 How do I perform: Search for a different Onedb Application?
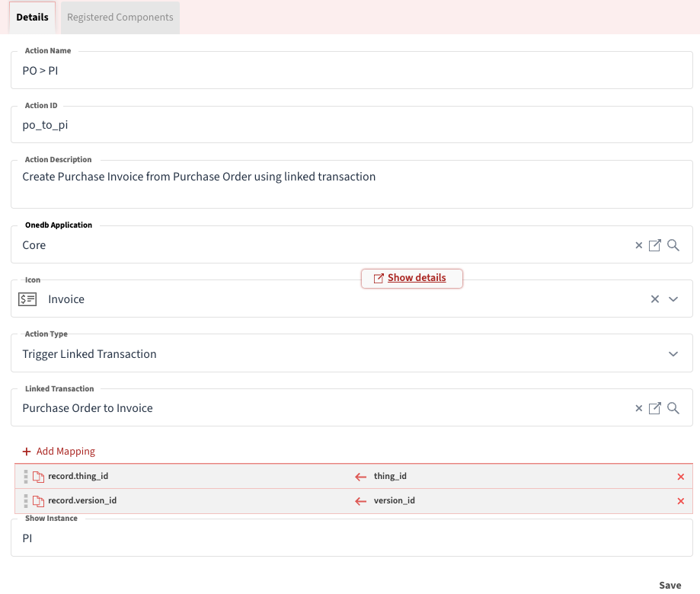pyautogui.click(x=673, y=245)
